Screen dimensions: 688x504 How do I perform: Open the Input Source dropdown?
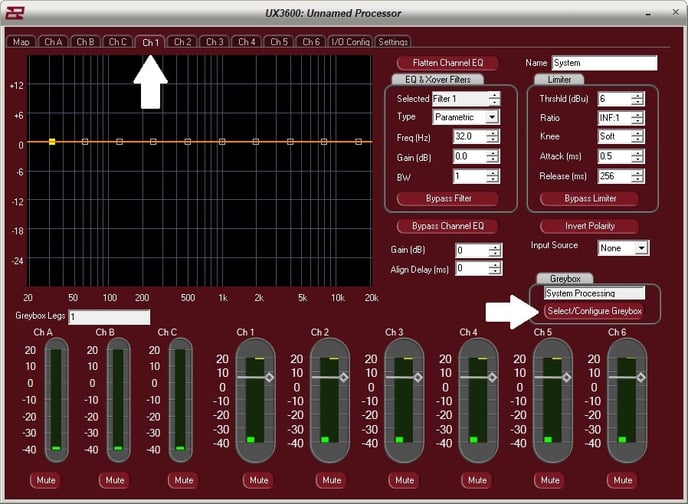click(641, 248)
